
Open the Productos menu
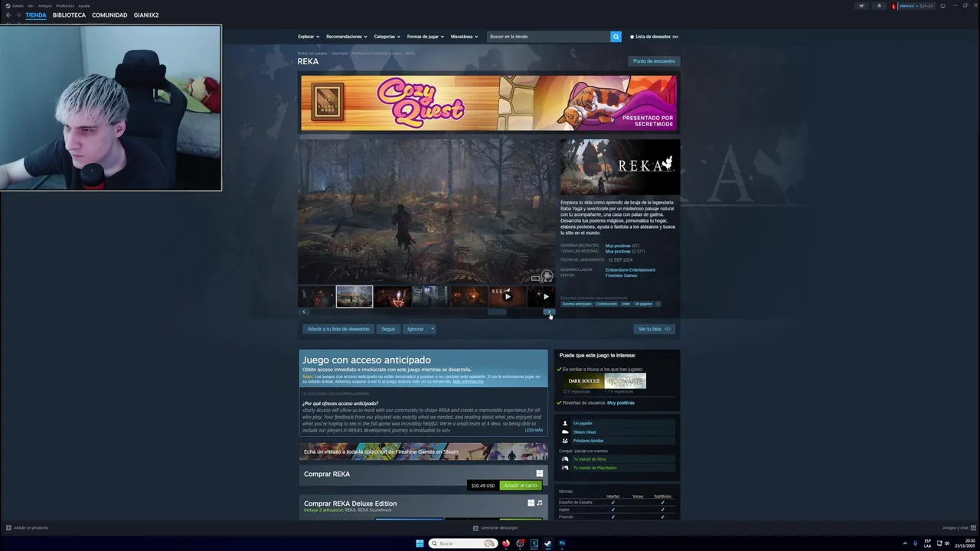pos(65,5)
